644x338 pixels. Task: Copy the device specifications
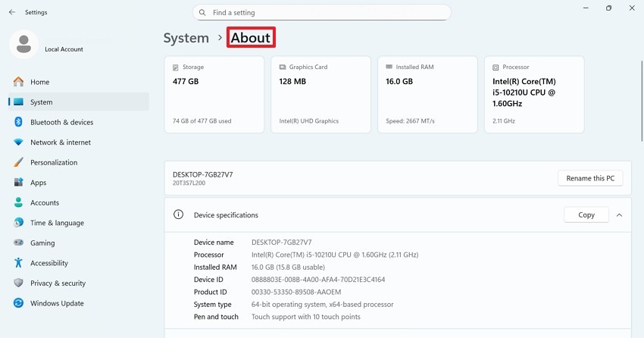tap(586, 215)
